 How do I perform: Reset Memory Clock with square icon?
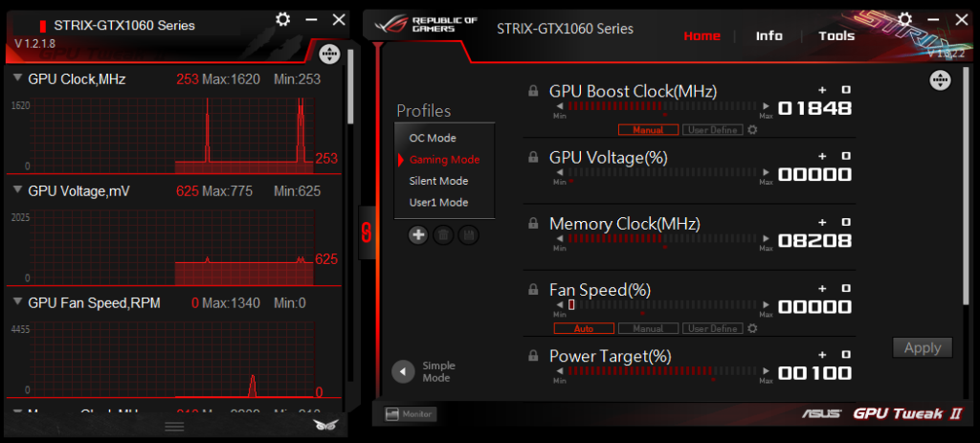[x=846, y=222]
